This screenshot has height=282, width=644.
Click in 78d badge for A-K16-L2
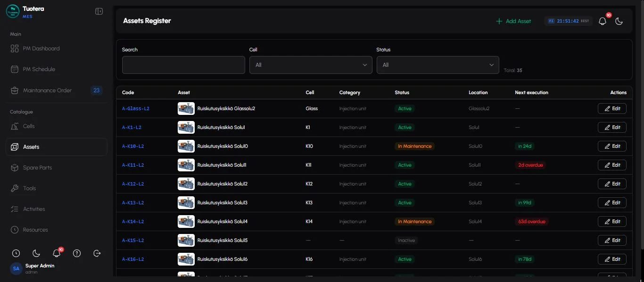click(525, 259)
